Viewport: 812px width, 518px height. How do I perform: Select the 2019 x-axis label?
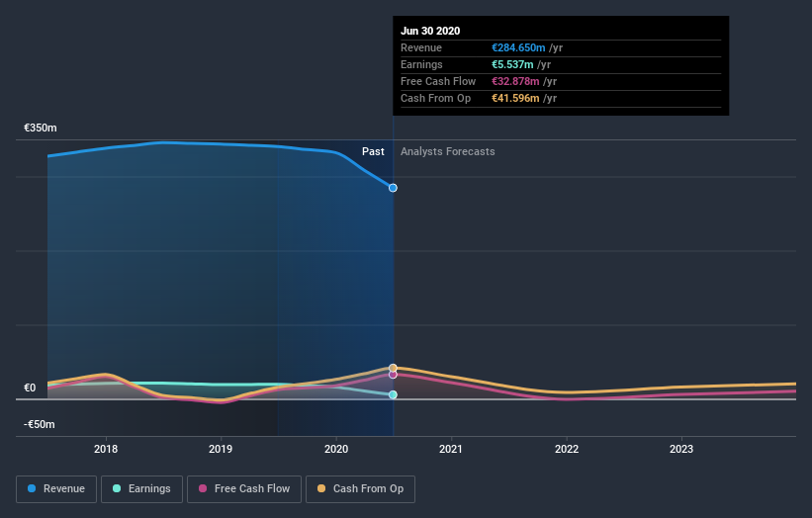221,449
